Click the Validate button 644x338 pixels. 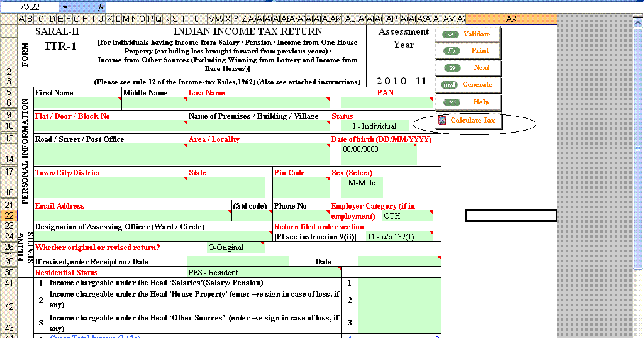click(x=468, y=34)
